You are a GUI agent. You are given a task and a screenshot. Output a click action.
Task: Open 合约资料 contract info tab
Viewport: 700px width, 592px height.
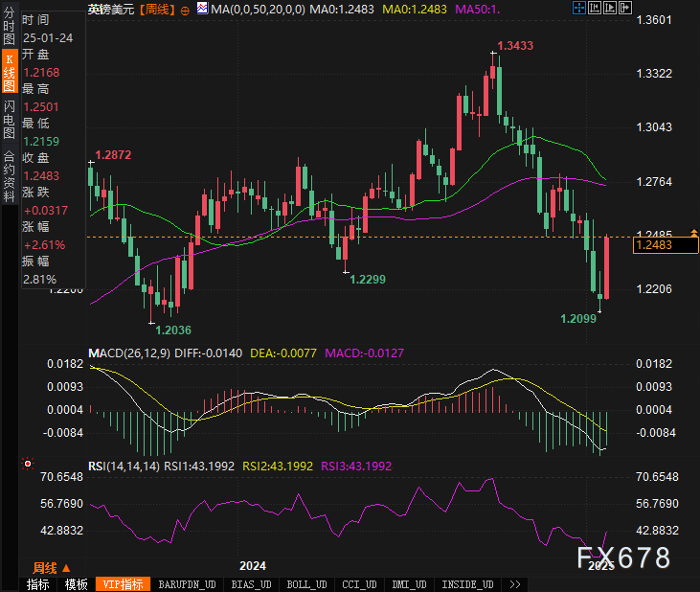[9, 170]
